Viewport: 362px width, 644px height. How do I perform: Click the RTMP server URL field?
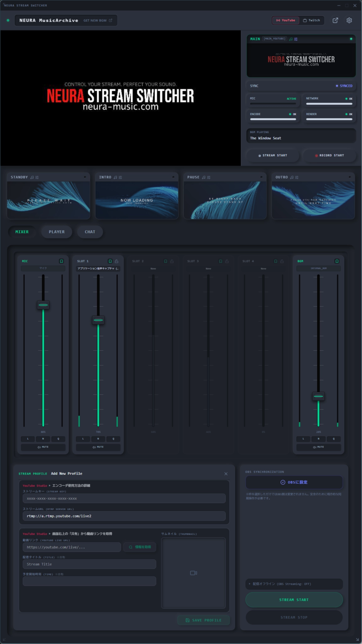point(124,516)
